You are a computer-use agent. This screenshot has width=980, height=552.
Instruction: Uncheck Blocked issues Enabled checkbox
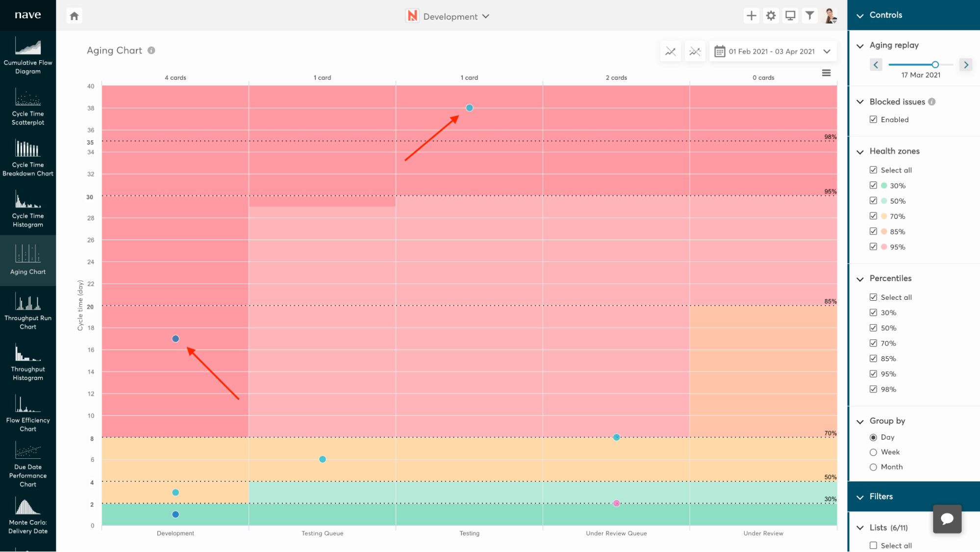coord(873,119)
